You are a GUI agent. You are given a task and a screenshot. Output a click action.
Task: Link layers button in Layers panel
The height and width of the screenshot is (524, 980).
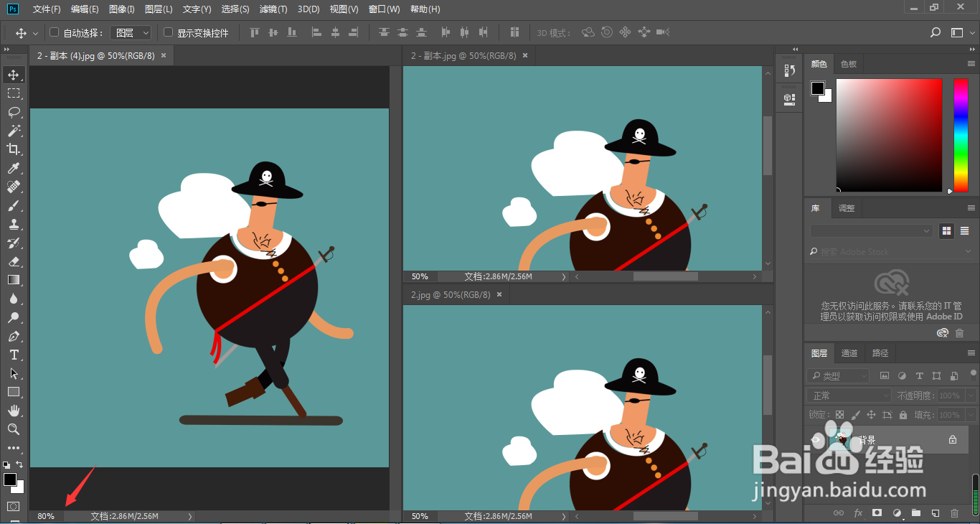point(838,513)
